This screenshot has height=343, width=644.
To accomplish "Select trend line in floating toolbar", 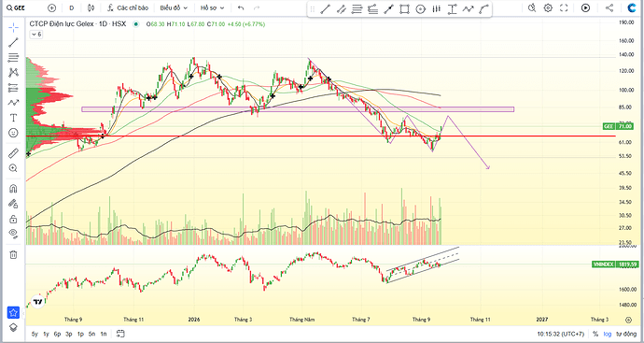I will point(326,9).
